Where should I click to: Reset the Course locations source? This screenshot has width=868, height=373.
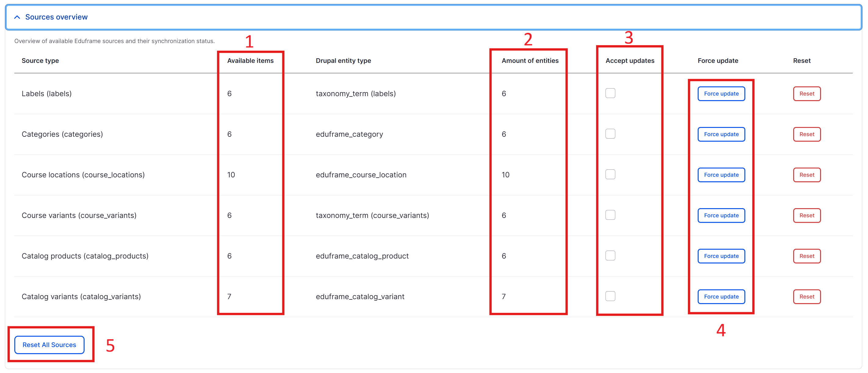tap(807, 175)
